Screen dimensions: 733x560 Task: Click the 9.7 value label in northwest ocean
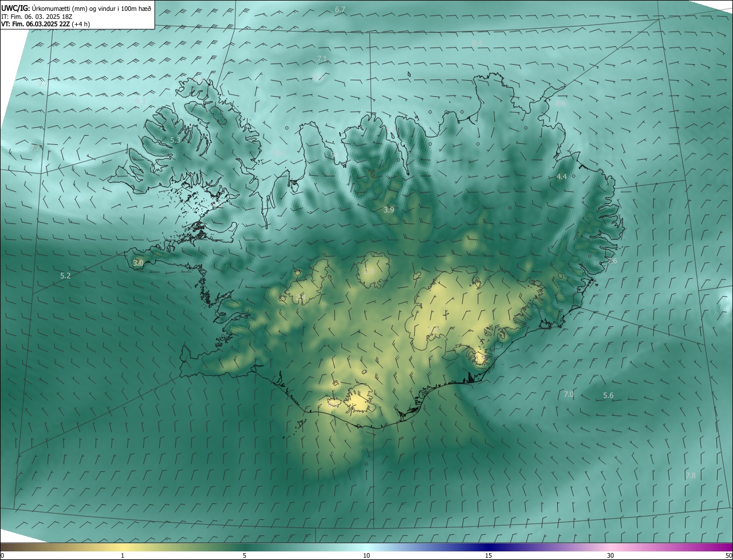pos(42,84)
